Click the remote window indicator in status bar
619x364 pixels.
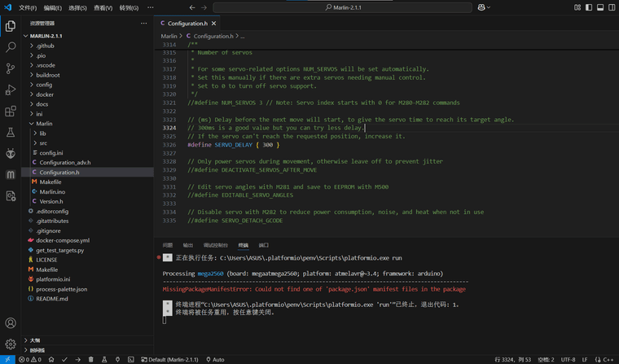7,359
